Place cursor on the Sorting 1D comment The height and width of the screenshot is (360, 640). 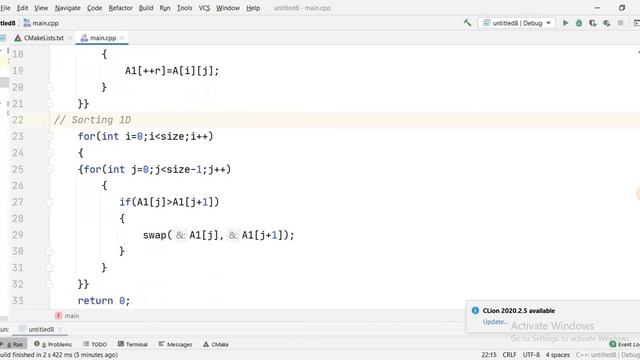[x=92, y=120]
